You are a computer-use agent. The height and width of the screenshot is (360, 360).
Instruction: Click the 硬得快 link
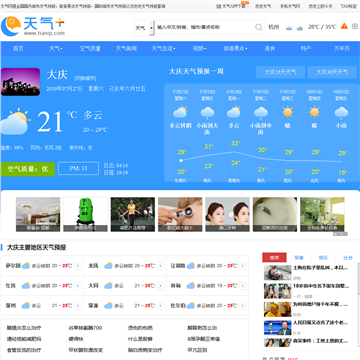[x=76, y=339]
